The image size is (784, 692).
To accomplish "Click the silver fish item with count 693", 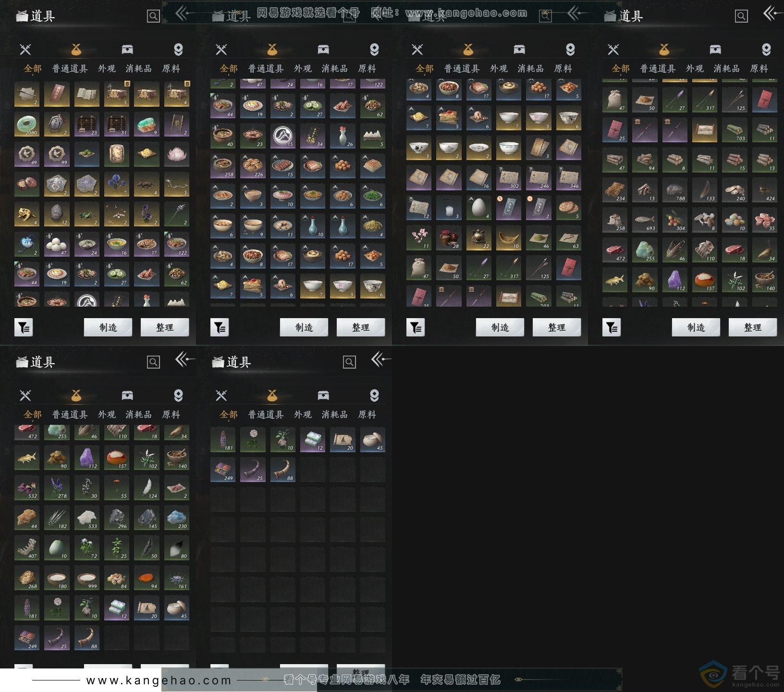I will [645, 220].
